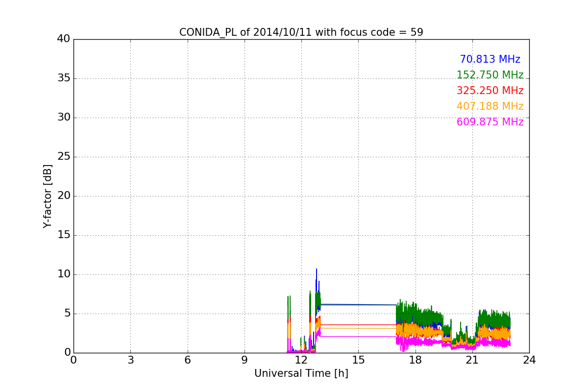Click the x-axis tick value 3
Screen dimensions: 588x392
pos(130,360)
